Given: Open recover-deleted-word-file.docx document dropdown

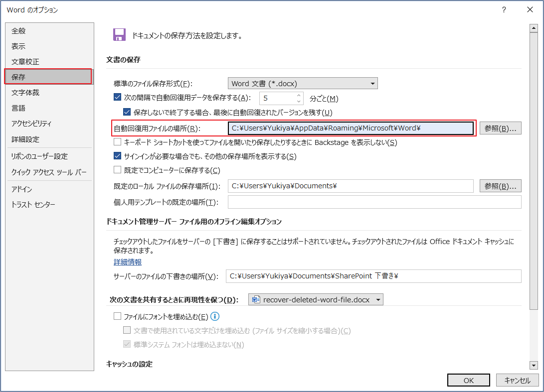Looking at the screenshot, I should pyautogui.click(x=316, y=299).
